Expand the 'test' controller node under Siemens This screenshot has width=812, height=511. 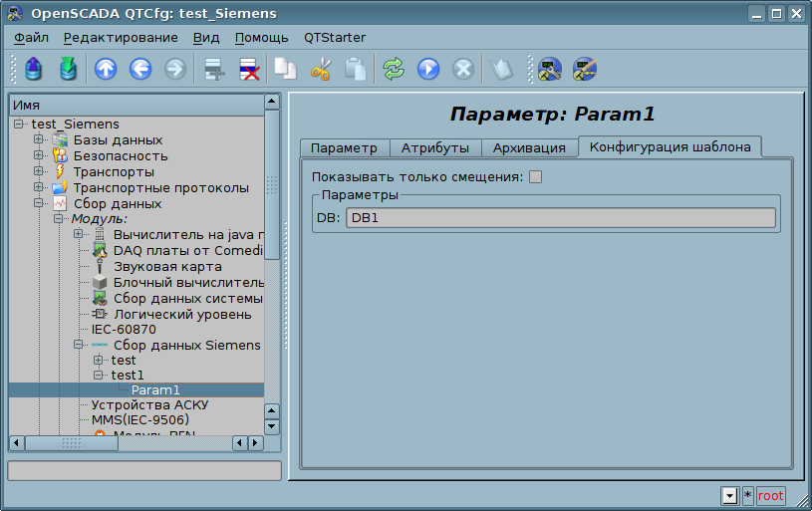click(x=98, y=360)
